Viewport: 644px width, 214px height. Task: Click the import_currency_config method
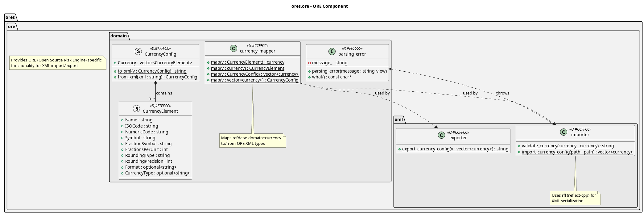tap(577, 152)
